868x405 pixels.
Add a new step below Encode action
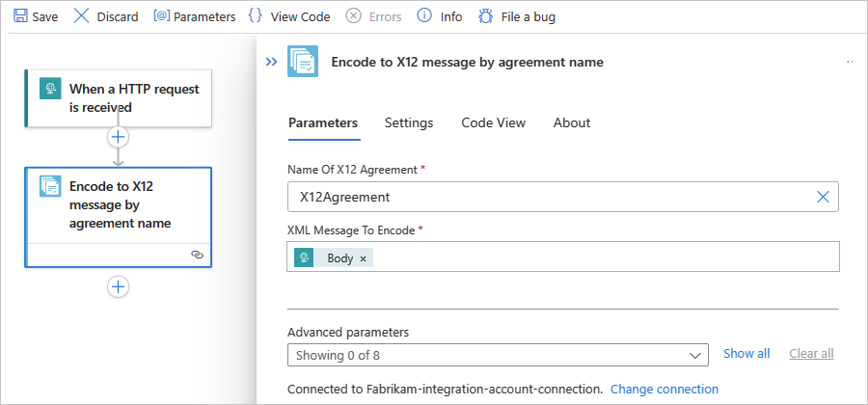point(118,286)
